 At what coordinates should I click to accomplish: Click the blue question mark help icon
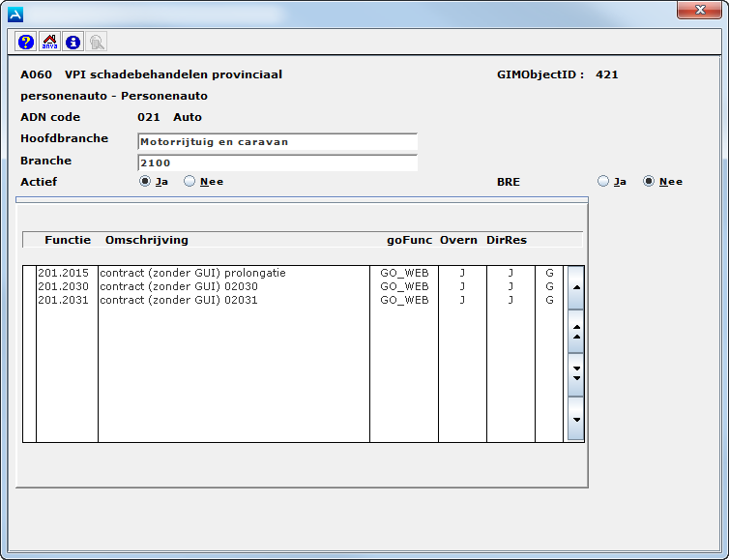point(26,42)
